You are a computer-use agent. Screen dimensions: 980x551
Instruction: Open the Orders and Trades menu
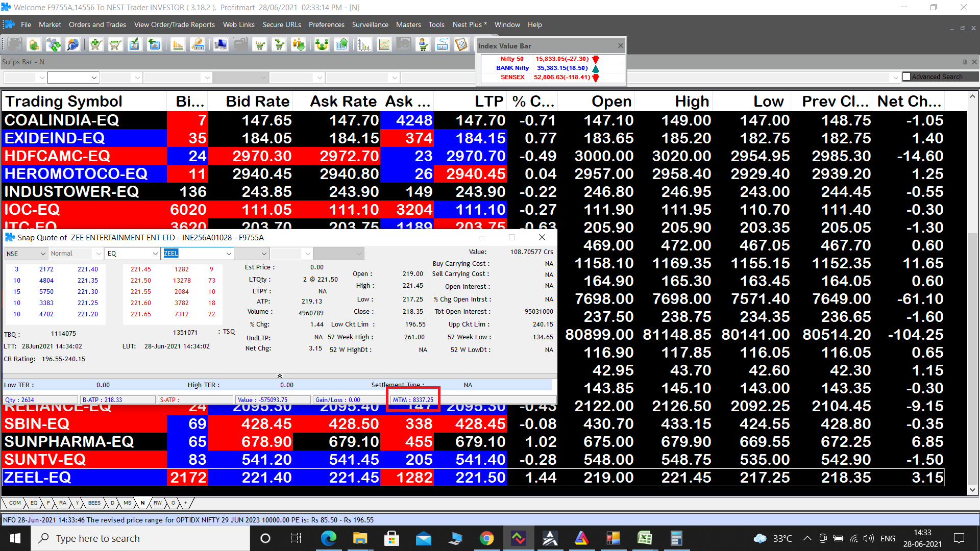coord(97,24)
